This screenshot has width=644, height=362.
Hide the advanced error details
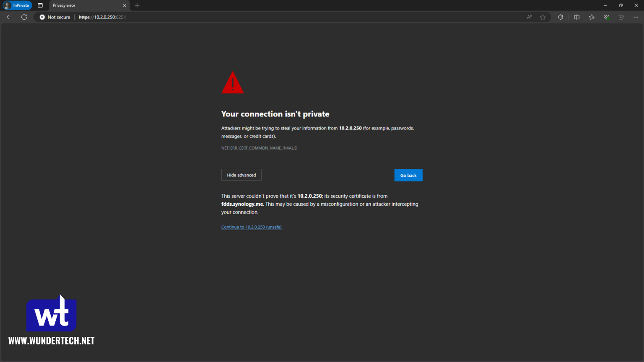tap(241, 175)
